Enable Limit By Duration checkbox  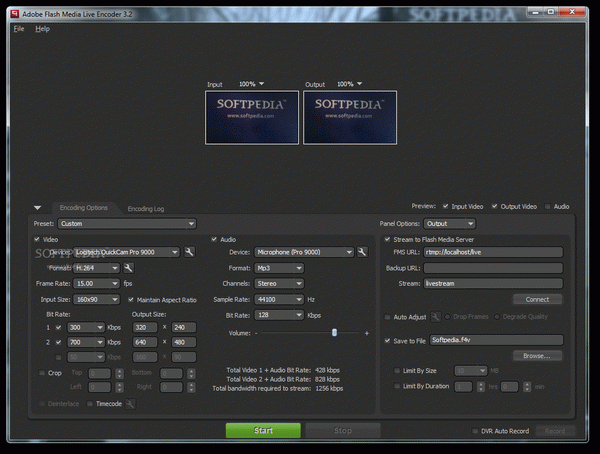click(397, 386)
